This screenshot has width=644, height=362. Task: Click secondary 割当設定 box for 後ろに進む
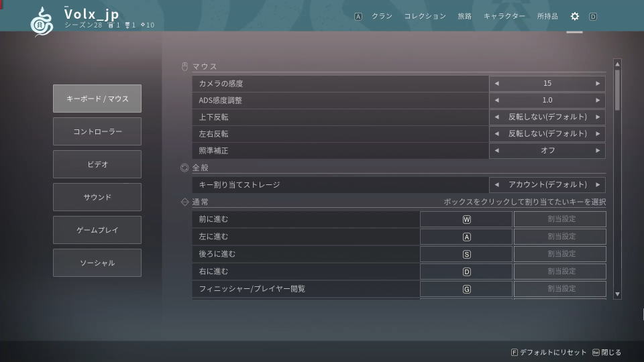coord(559,254)
